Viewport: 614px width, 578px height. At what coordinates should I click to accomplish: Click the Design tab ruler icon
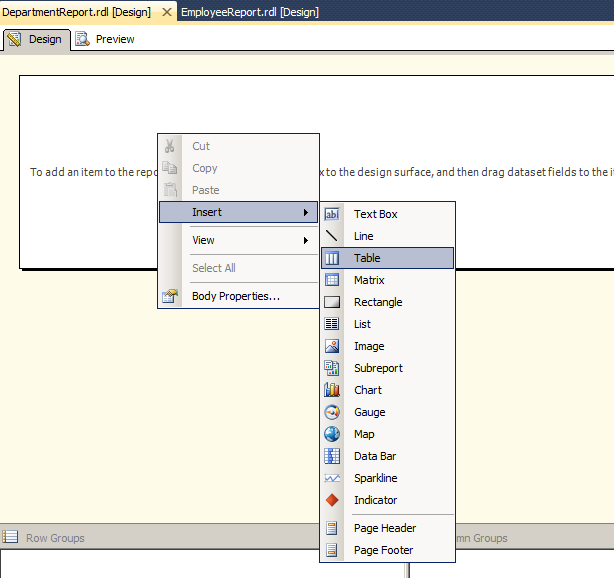[x=14, y=39]
